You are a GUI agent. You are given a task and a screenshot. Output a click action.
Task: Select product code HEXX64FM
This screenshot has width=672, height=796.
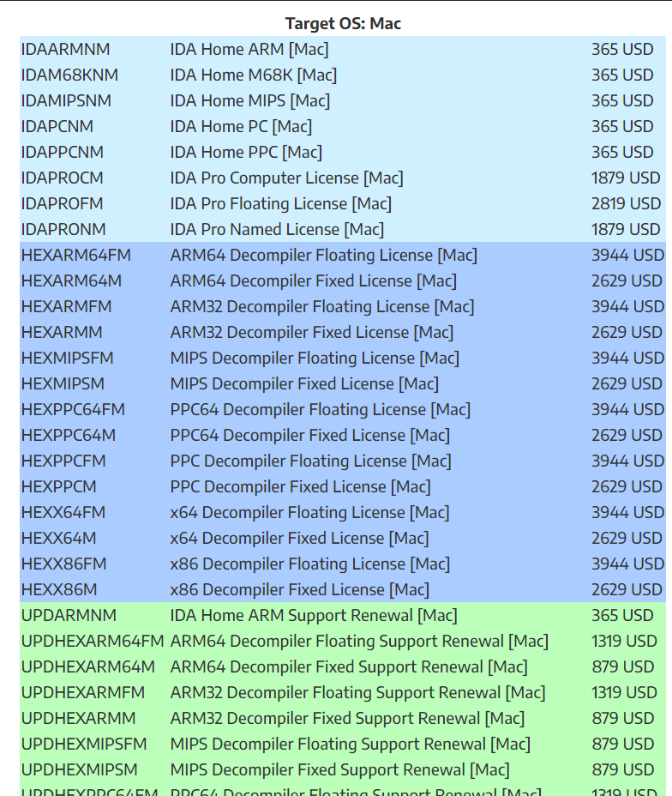tap(63, 512)
